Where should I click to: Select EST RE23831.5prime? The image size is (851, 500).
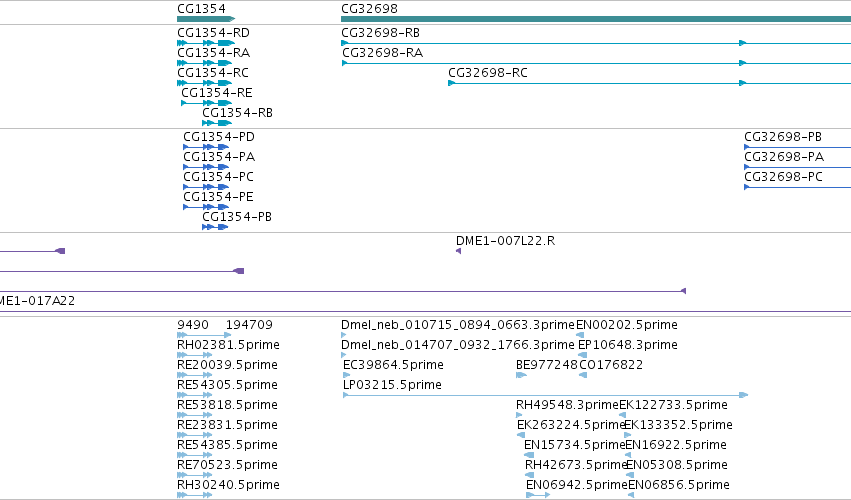tap(227, 425)
